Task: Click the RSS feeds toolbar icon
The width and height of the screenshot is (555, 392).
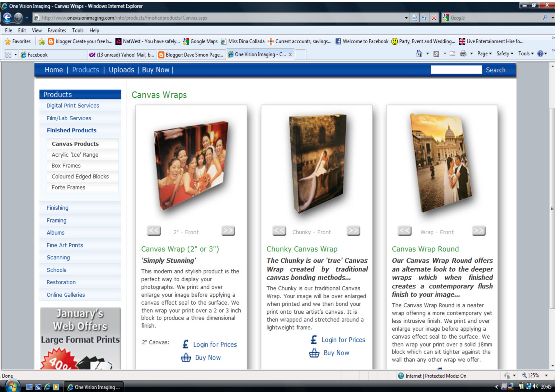Action: pyautogui.click(x=436, y=54)
